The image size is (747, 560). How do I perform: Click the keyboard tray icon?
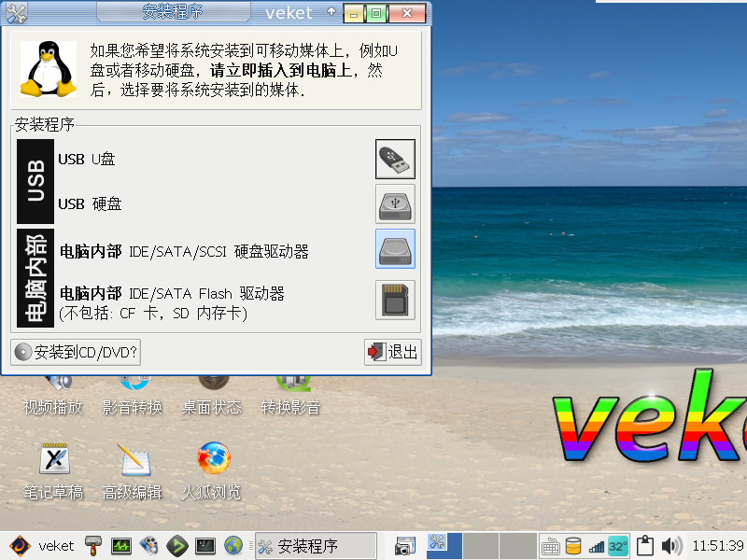coord(550,547)
